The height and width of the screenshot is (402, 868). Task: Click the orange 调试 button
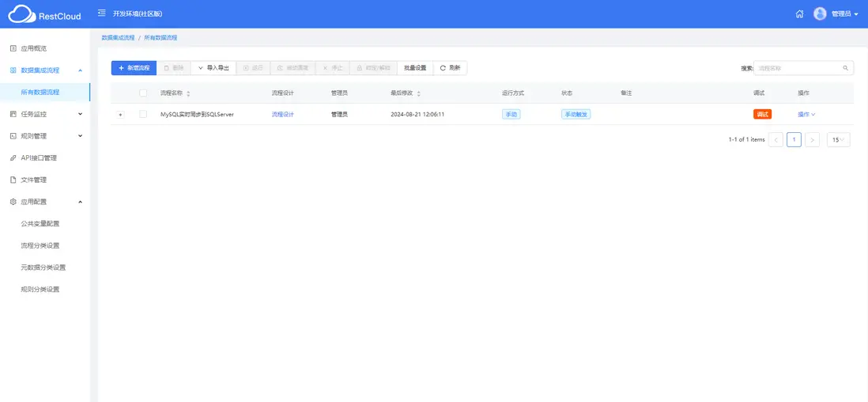pyautogui.click(x=762, y=114)
